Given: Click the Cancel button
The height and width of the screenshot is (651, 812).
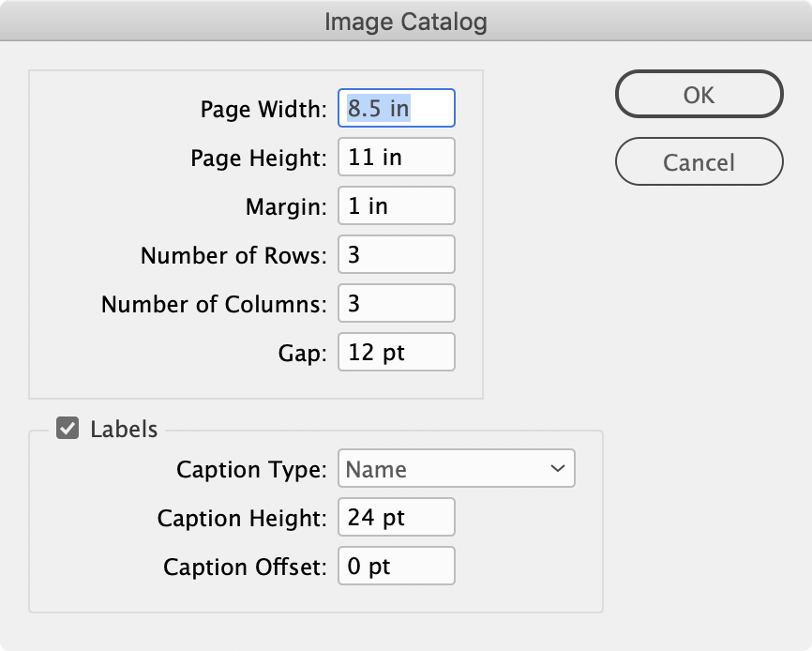Looking at the screenshot, I should pyautogui.click(x=699, y=161).
